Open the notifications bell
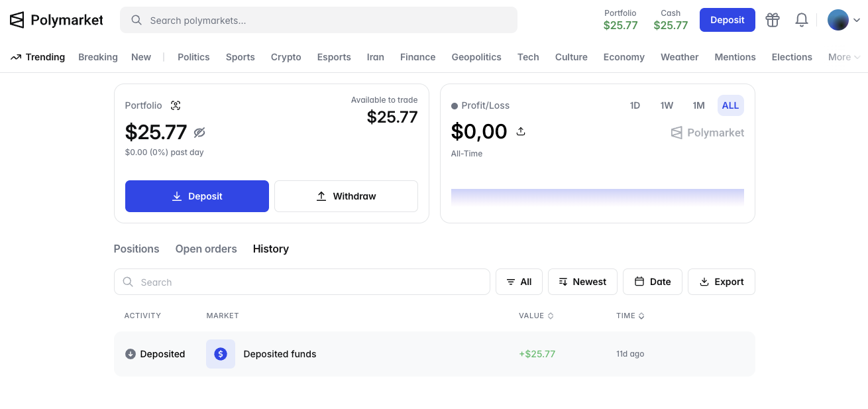This screenshot has width=868, height=409. [801, 20]
